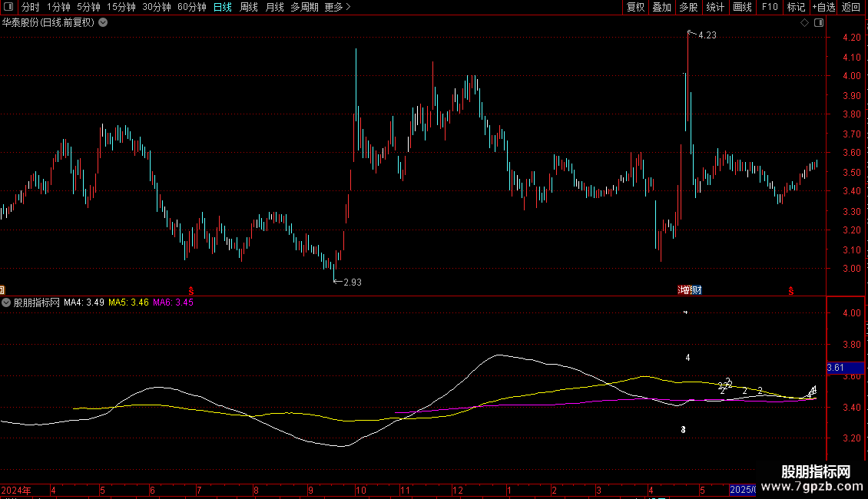Image resolution: width=868 pixels, height=499 pixels.
Task: Switch to the 30分钟 chart tab
Action: pos(156,7)
